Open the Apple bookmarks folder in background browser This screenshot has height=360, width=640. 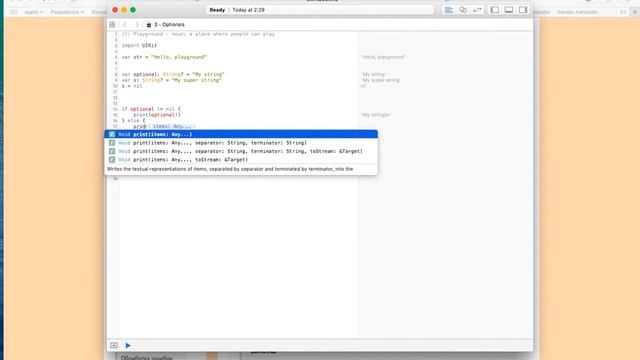coord(33,12)
